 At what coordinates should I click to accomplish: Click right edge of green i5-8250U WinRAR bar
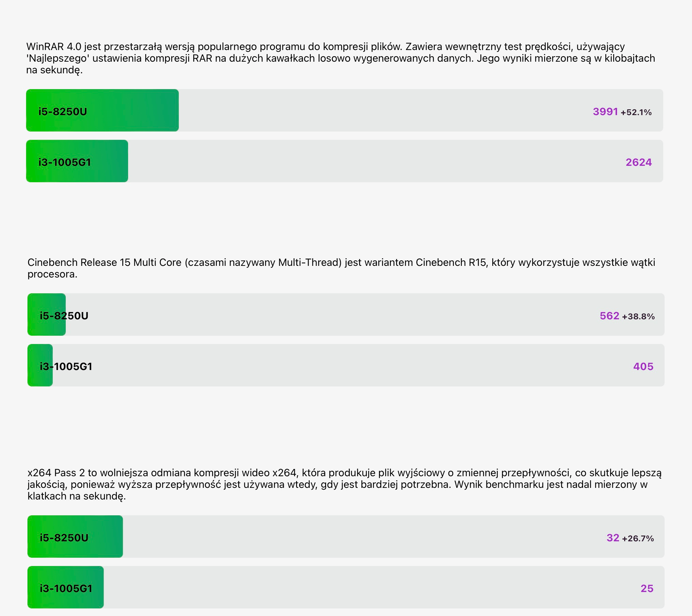tap(177, 110)
